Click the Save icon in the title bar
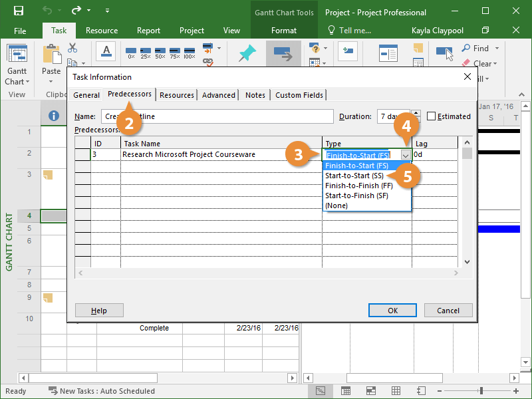Screen dimensions: 532x399 18,11
